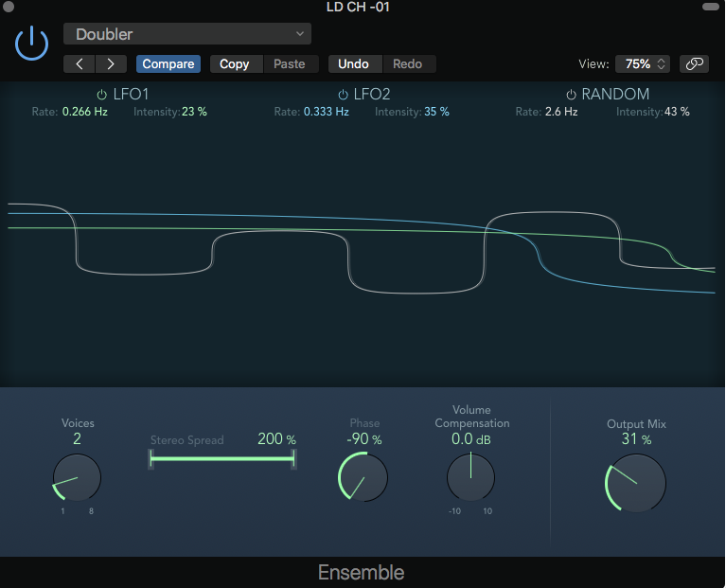This screenshot has width=726, height=588.
Task: Open the View size 75% dropdown
Action: [643, 64]
